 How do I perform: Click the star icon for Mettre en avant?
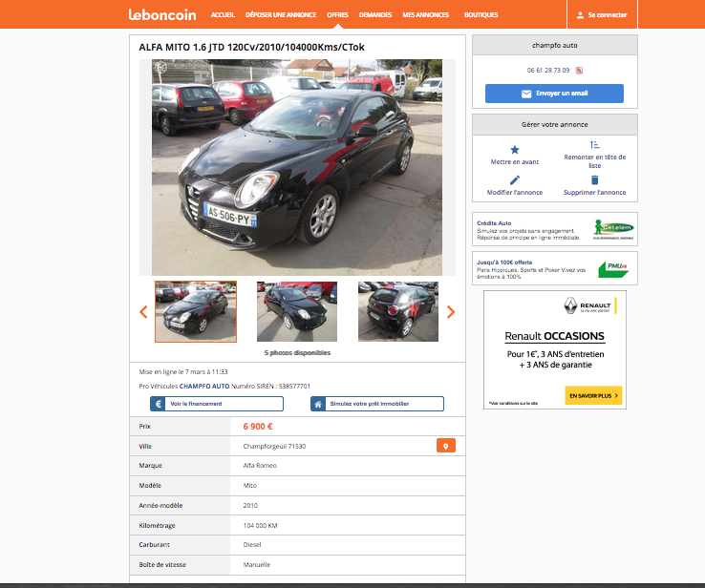tap(515, 150)
